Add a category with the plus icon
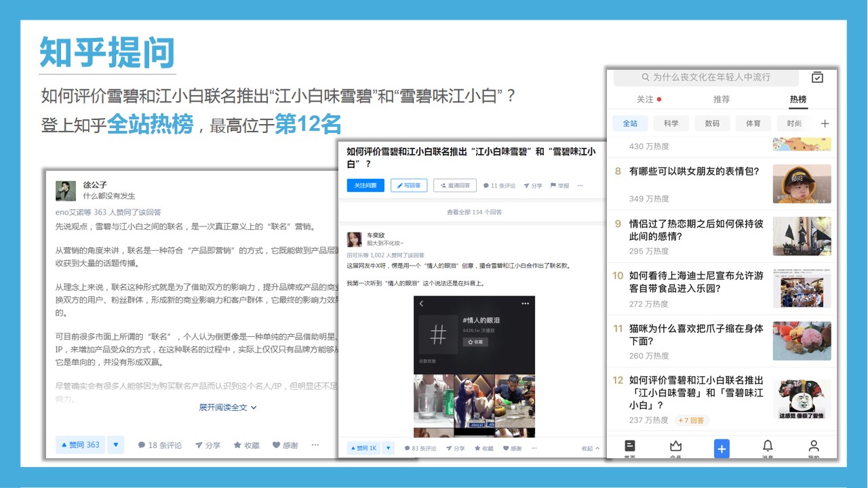The height and width of the screenshot is (488, 868). [x=825, y=123]
